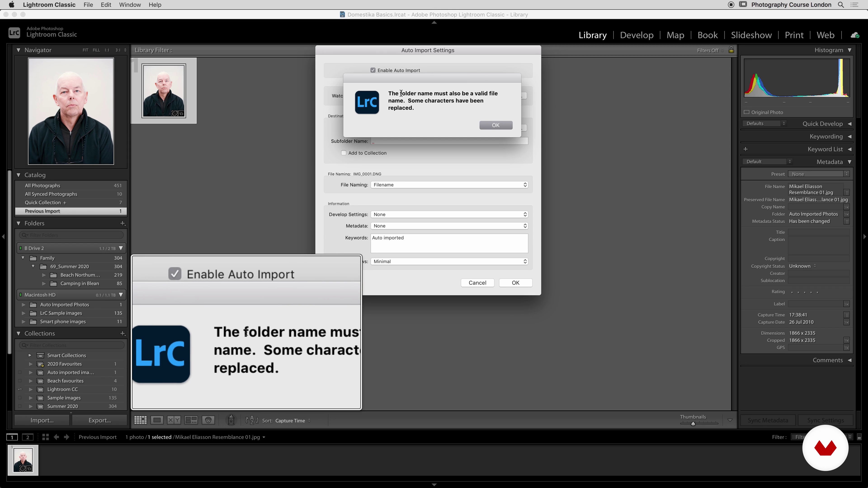Screen dimensions: 868x488
Task: Go forward with right arrow in filmstrip
Action: [x=66, y=437]
